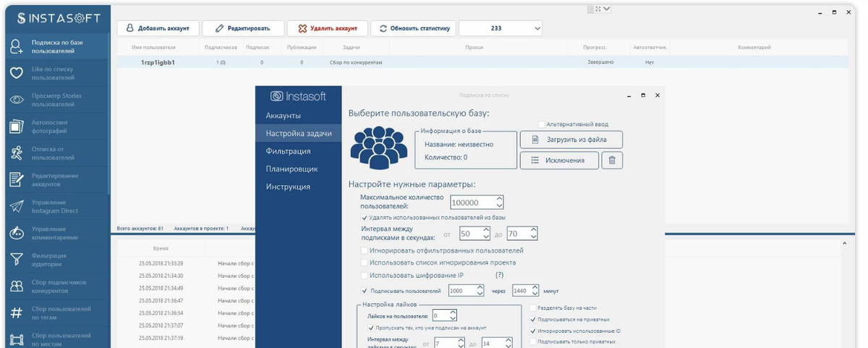
Task: Toggle Удалять использованных пользователей из базы
Action: pos(364,217)
